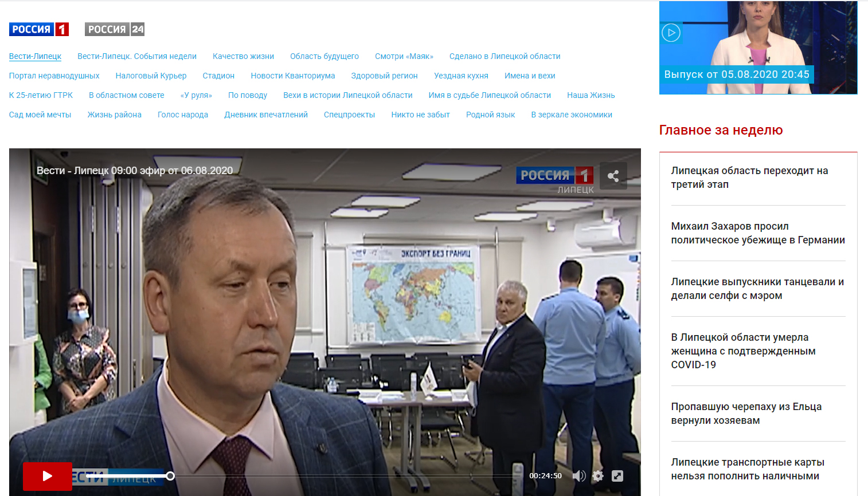Open Смотри «Маяк» section
Screen dimensions: 868x496
pyautogui.click(x=404, y=56)
